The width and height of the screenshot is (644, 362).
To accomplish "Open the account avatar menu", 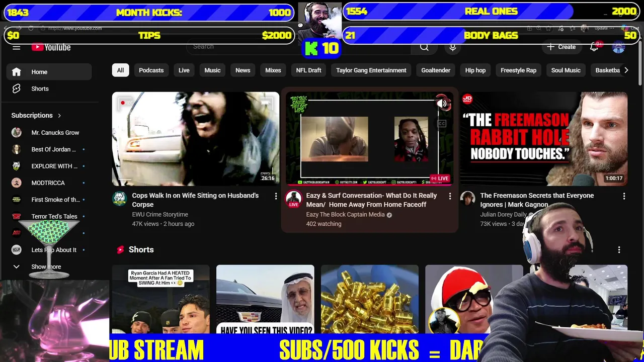I will pyautogui.click(x=618, y=47).
